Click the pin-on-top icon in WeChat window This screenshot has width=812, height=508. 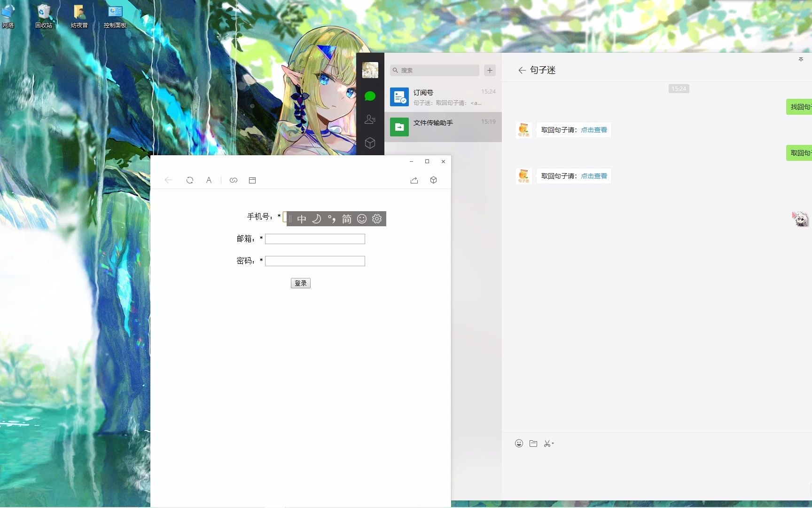click(x=801, y=59)
